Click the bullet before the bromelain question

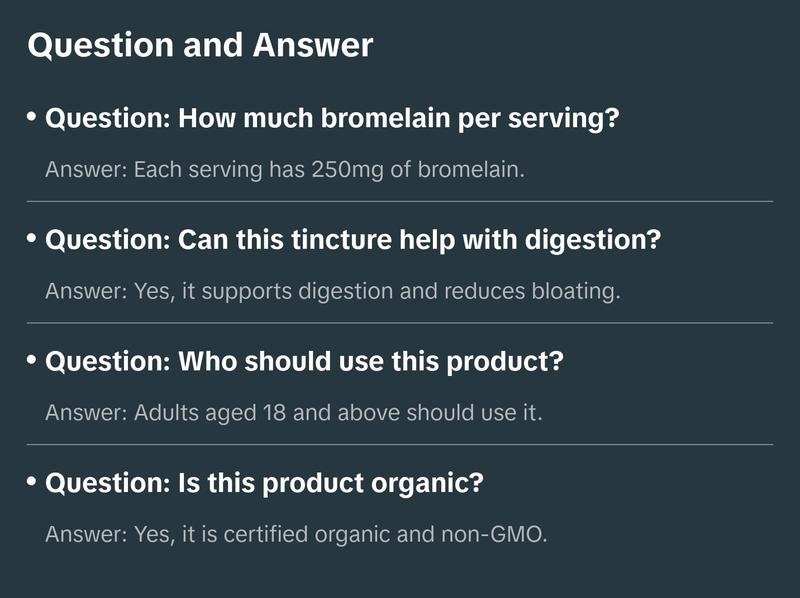coord(32,117)
